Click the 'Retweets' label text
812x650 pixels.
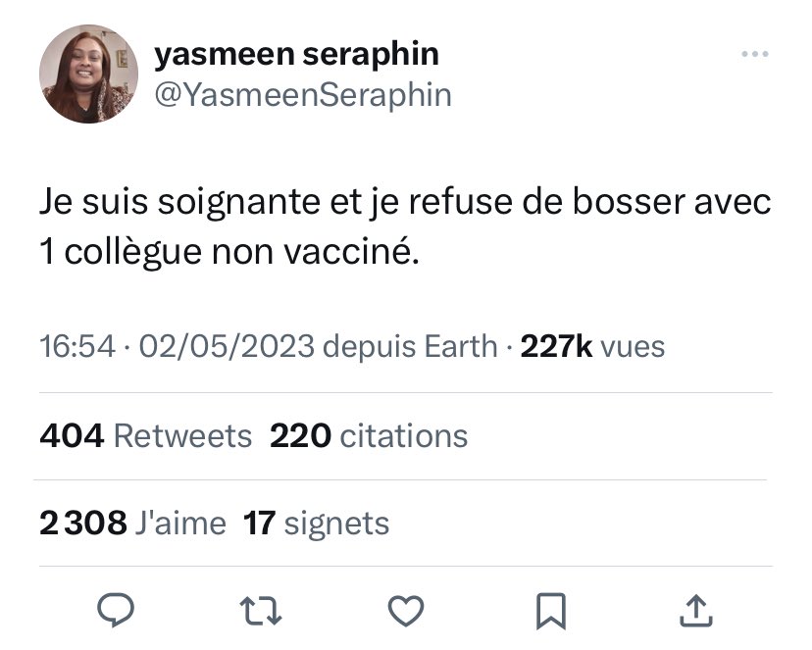(x=182, y=435)
